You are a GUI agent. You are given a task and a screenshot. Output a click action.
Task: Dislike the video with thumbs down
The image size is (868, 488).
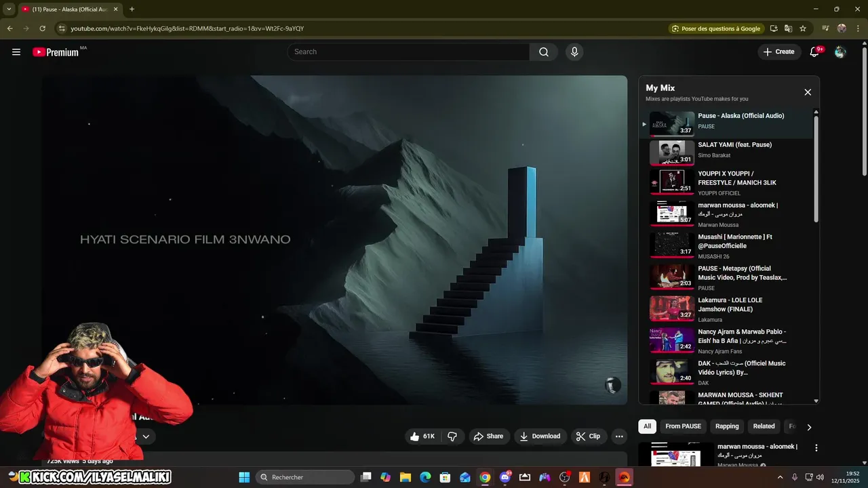[x=452, y=436]
